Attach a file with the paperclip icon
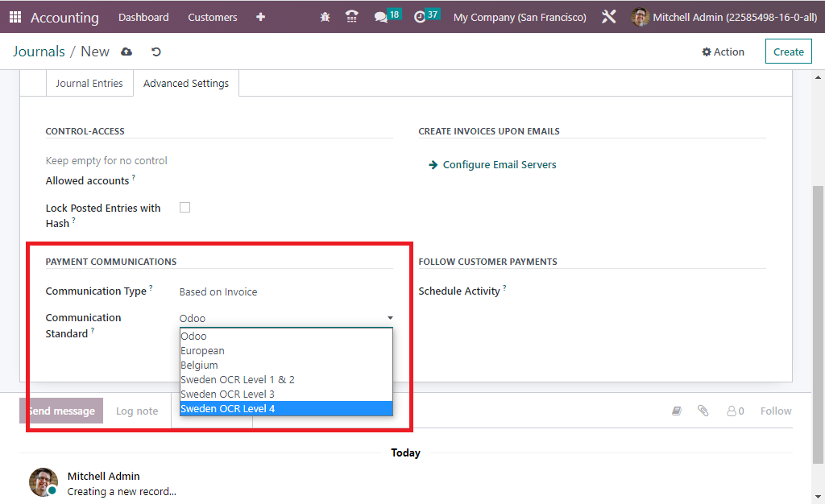The image size is (825, 504). (x=703, y=411)
